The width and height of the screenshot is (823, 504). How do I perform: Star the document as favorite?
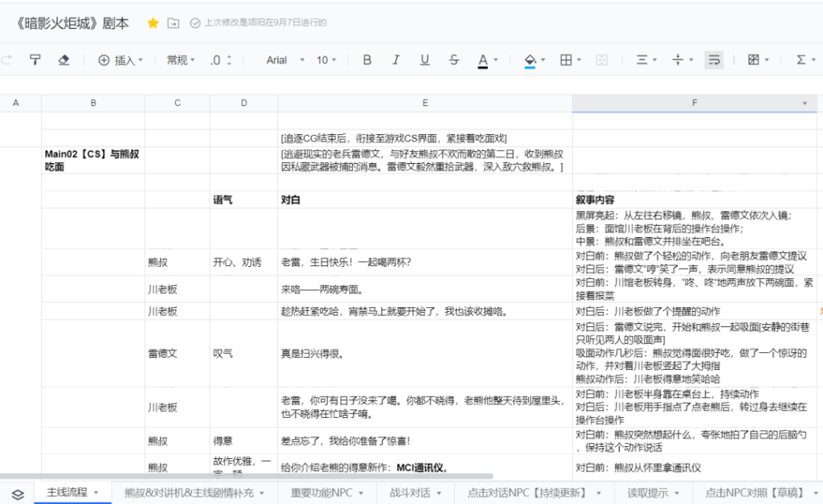(154, 23)
